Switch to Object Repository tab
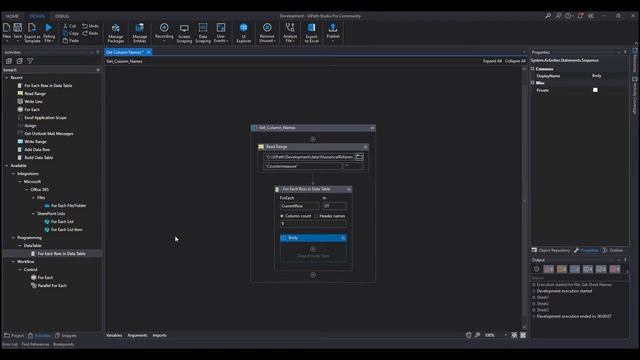Viewport: 640px width, 360px height. tap(551, 250)
